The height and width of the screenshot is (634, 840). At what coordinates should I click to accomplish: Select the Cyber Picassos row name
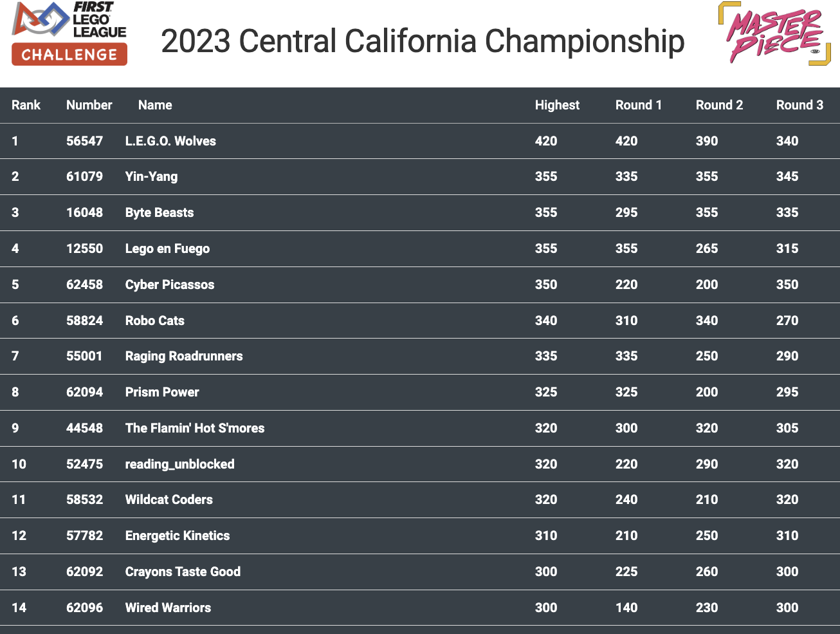coord(170,284)
